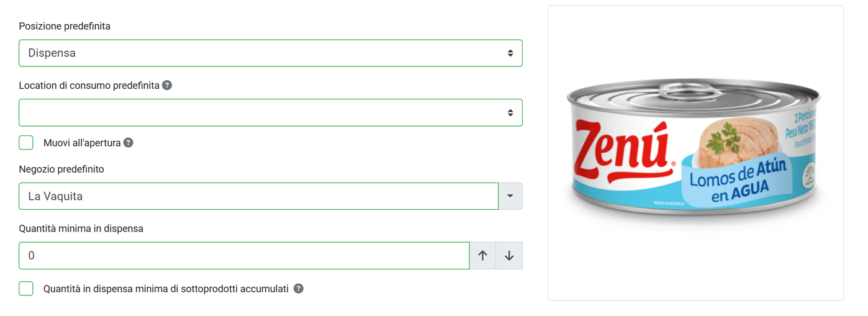Click the La Vaquita store combo box field
The width and height of the screenshot is (868, 316).
258,196
